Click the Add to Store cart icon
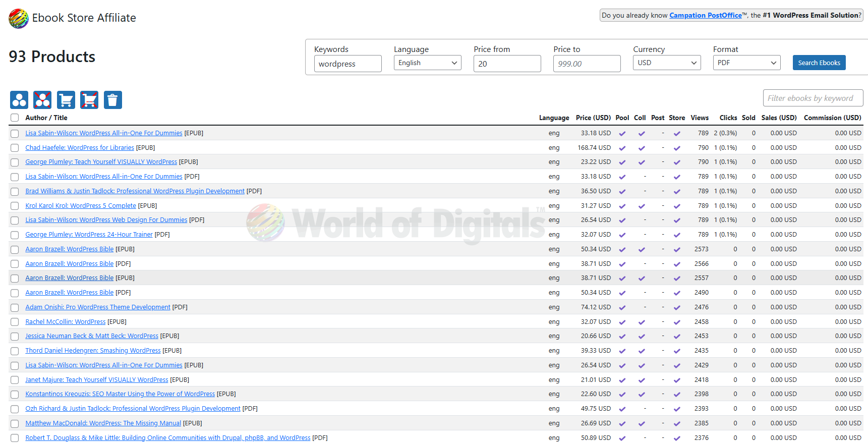This screenshot has width=868, height=443. 66,100
